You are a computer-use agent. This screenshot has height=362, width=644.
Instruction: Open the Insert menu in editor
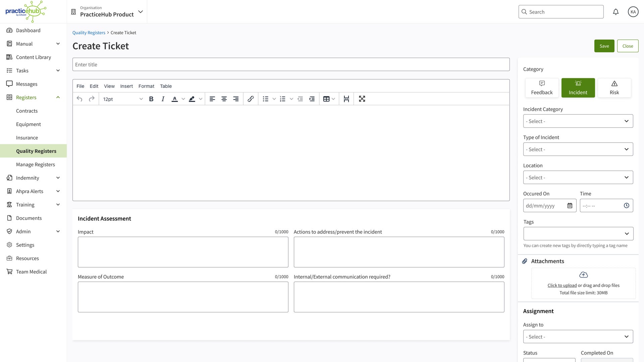pyautogui.click(x=126, y=86)
